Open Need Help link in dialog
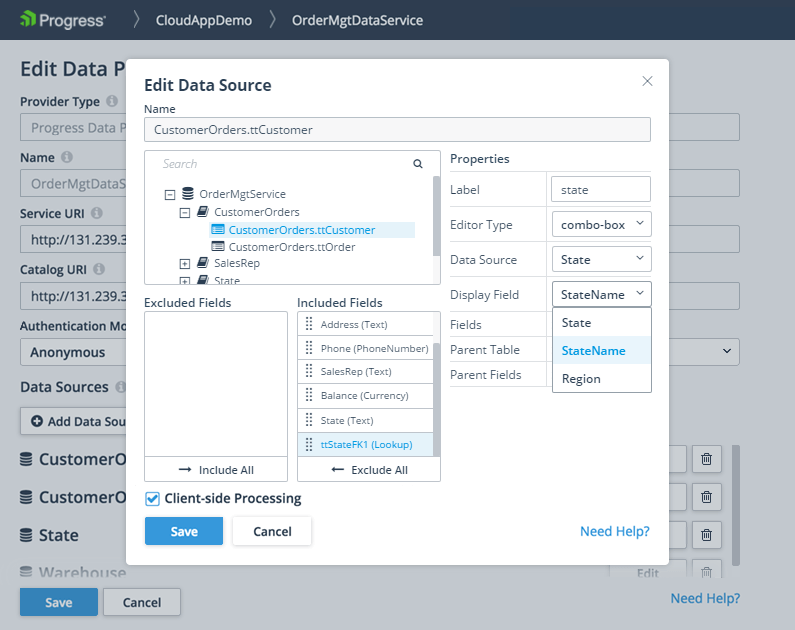 (x=615, y=531)
